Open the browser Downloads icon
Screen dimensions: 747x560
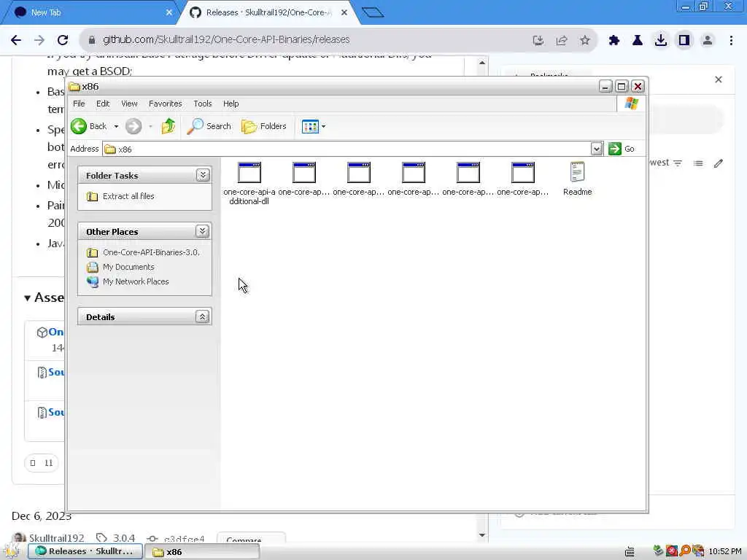(661, 41)
